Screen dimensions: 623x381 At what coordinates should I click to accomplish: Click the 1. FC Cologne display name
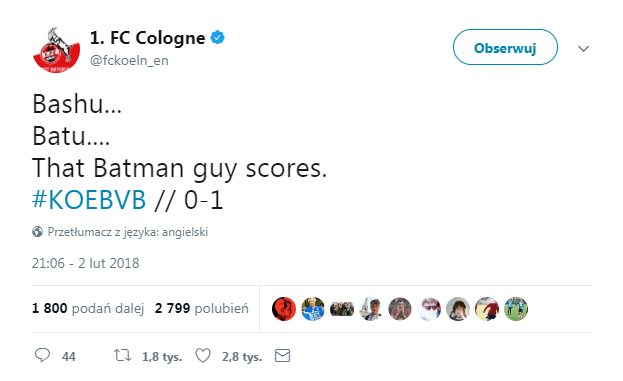[x=147, y=38]
